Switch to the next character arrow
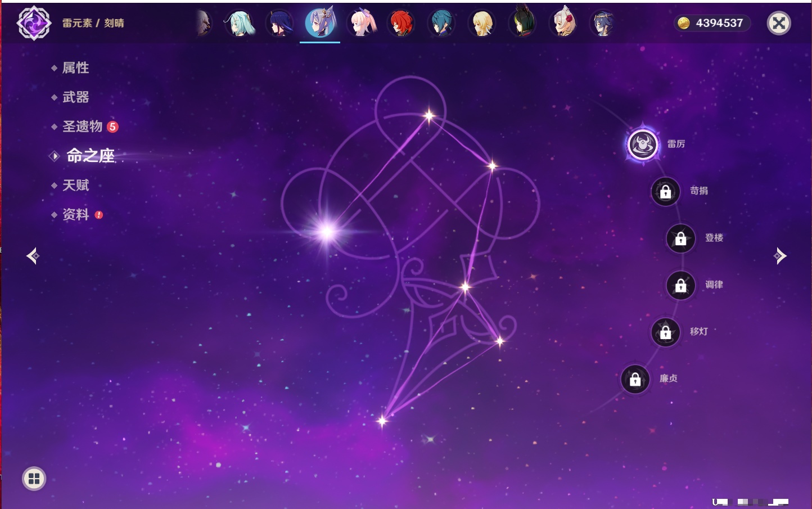Image resolution: width=812 pixels, height=509 pixels. click(x=780, y=256)
